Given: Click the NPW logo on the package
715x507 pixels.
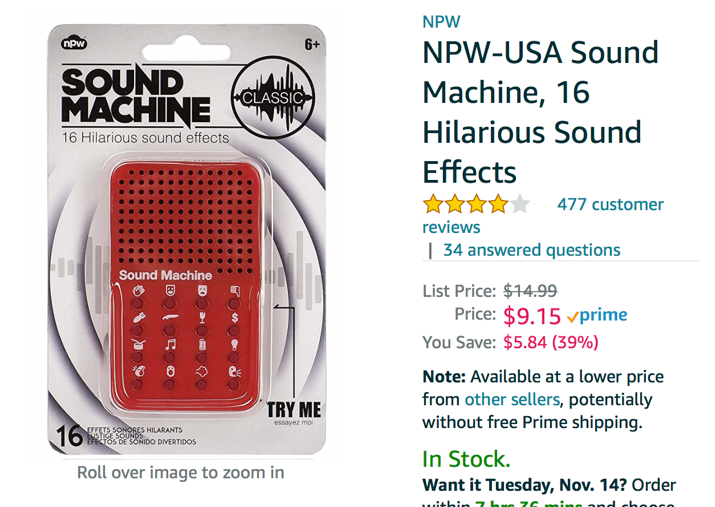Looking at the screenshot, I should (75, 43).
